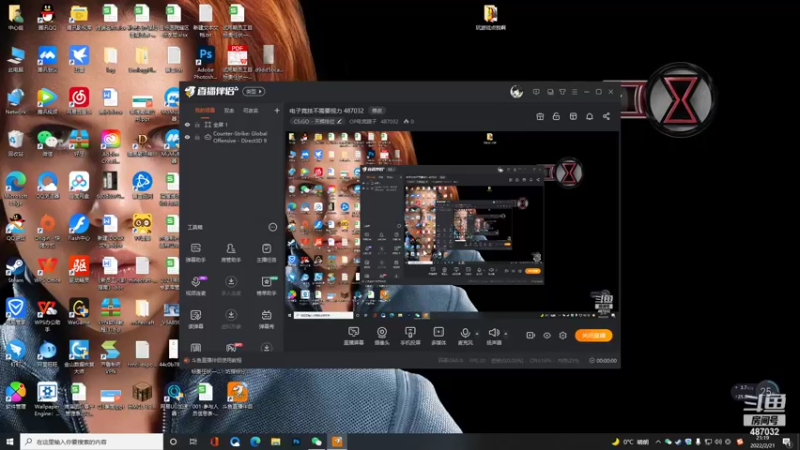Open the Windows Start menu

10,441
